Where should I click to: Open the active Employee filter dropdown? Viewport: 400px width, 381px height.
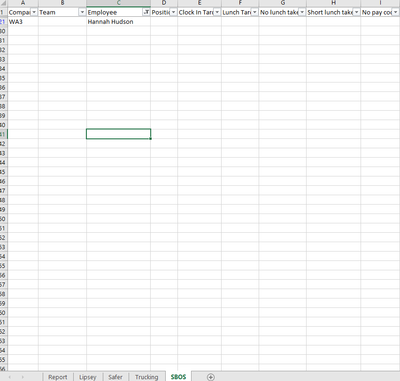146,12
